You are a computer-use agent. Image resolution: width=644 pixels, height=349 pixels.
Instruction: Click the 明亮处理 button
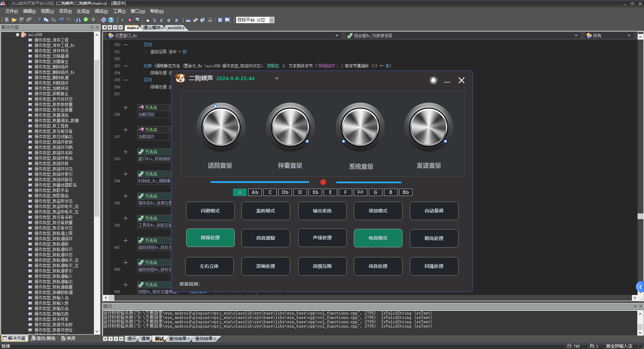(x=434, y=238)
